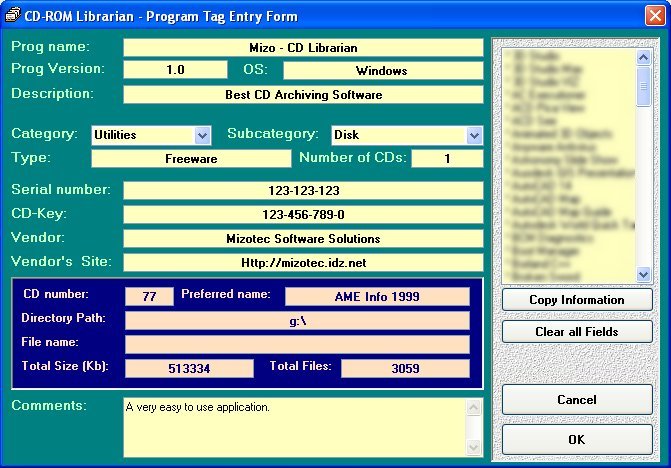The width and height of the screenshot is (671, 468).
Task: Click the Comments scroll down arrow
Action: [x=474, y=447]
